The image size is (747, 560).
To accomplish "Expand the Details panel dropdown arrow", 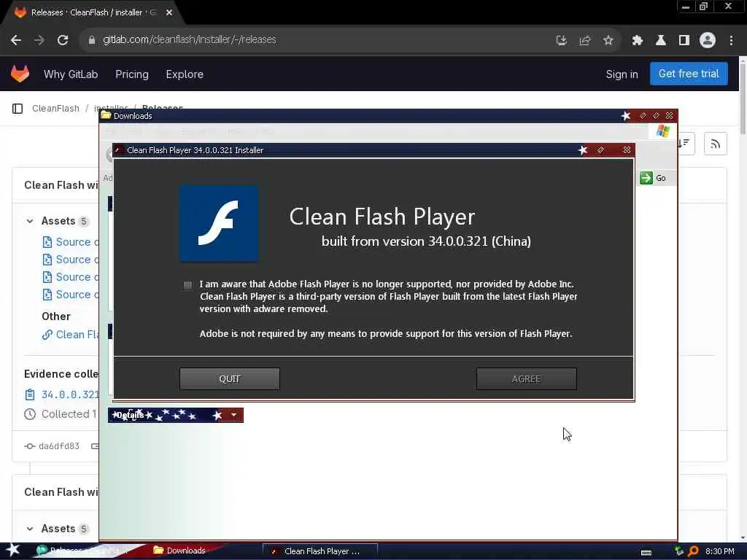I will (x=234, y=415).
